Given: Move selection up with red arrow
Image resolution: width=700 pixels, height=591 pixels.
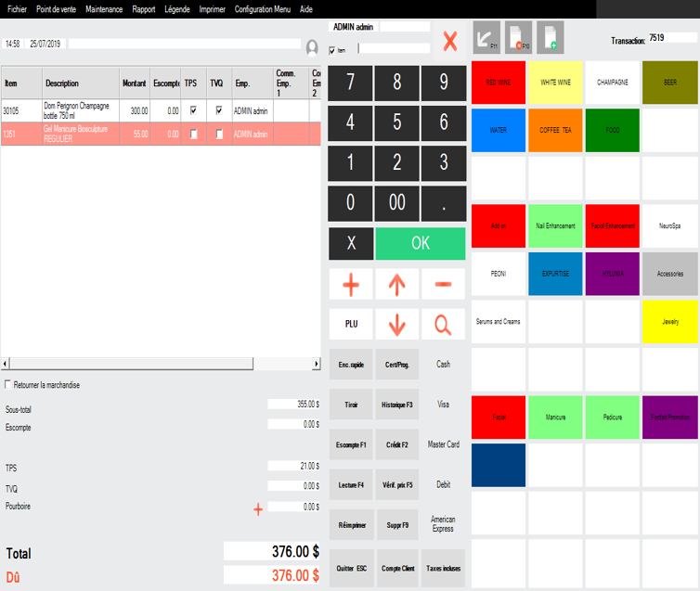Looking at the screenshot, I should (x=396, y=284).
